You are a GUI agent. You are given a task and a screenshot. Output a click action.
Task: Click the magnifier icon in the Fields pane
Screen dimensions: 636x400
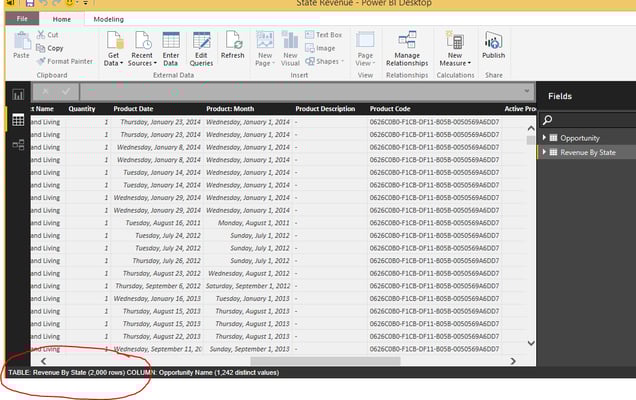tap(548, 120)
